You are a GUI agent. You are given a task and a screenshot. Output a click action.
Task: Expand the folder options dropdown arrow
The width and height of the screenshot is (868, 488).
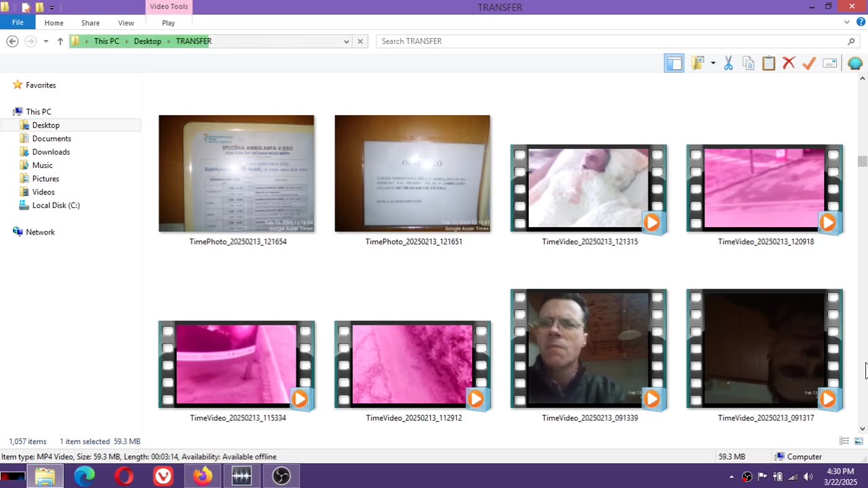tap(713, 64)
